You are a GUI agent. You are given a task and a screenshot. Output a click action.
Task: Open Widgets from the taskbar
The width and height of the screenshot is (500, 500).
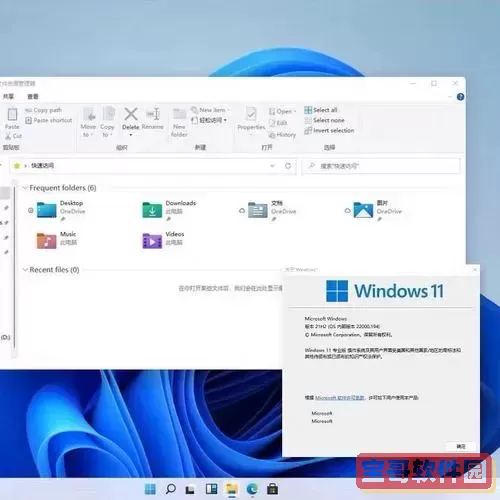pos(211,489)
